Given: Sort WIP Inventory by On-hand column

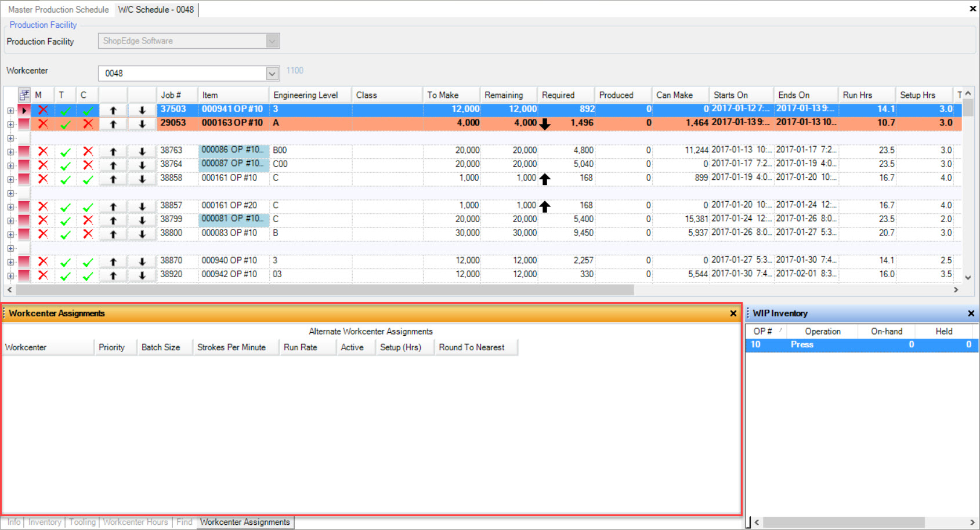Looking at the screenshot, I should coord(887,331).
